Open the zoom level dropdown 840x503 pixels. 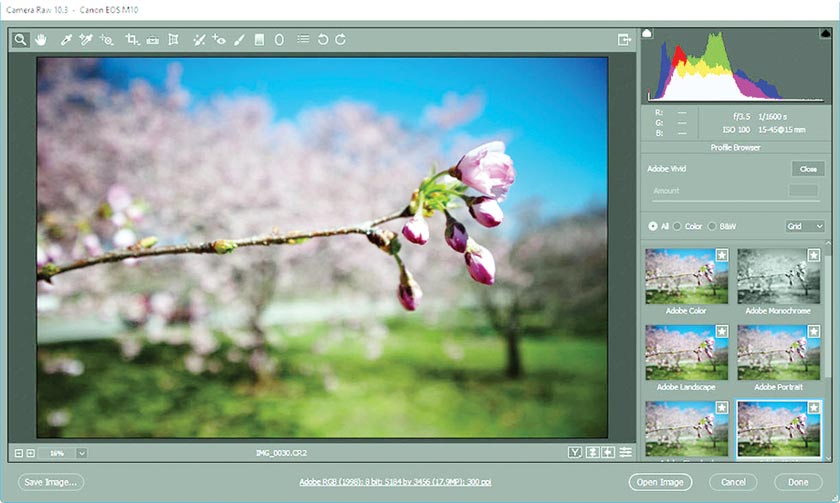click(x=81, y=453)
